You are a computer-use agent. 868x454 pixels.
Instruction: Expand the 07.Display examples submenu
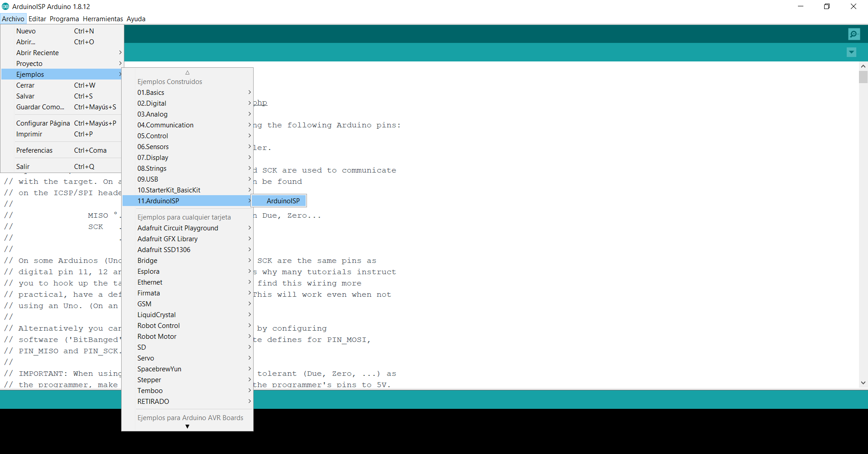(187, 158)
